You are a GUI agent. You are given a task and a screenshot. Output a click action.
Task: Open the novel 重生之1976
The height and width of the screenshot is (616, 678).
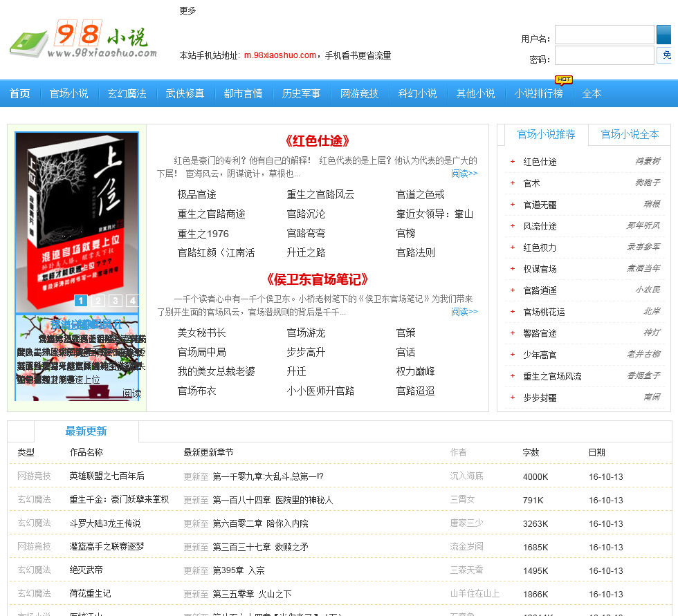(x=203, y=234)
